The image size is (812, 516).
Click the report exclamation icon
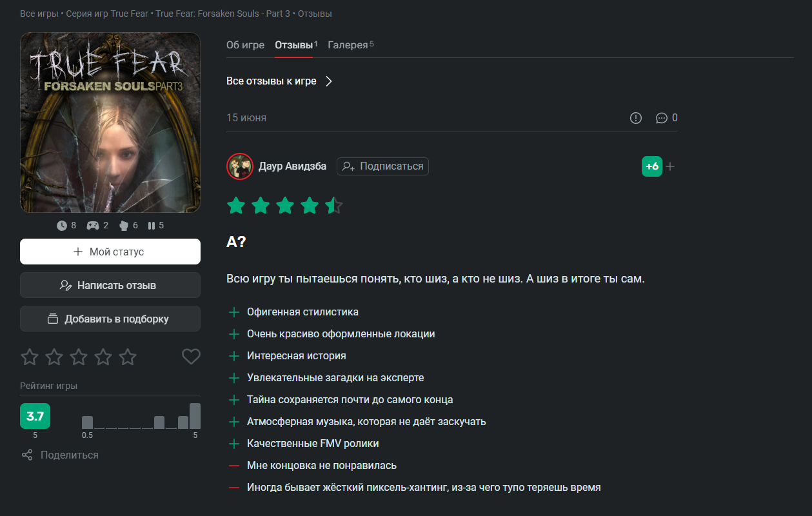636,118
